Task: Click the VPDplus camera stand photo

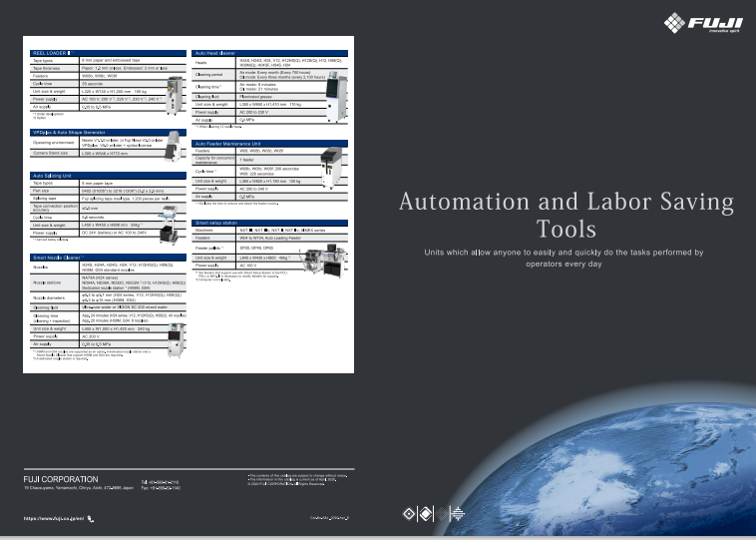Action: (x=173, y=146)
